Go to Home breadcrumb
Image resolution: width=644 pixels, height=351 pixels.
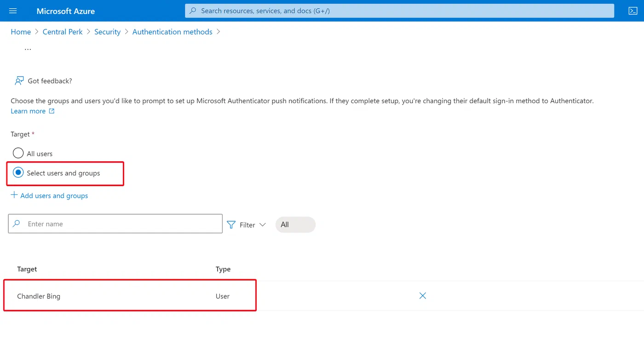pyautogui.click(x=21, y=32)
